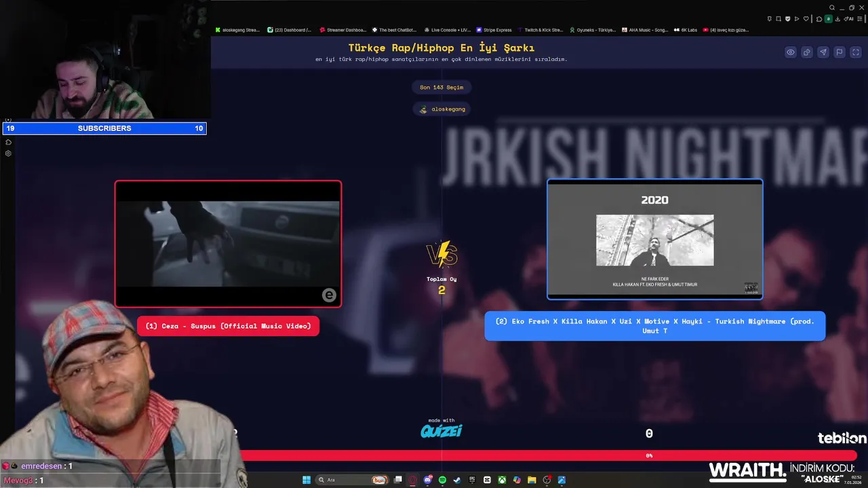Click the red vote percentage progress bar
Image resolution: width=868 pixels, height=488 pixels.
click(x=549, y=455)
